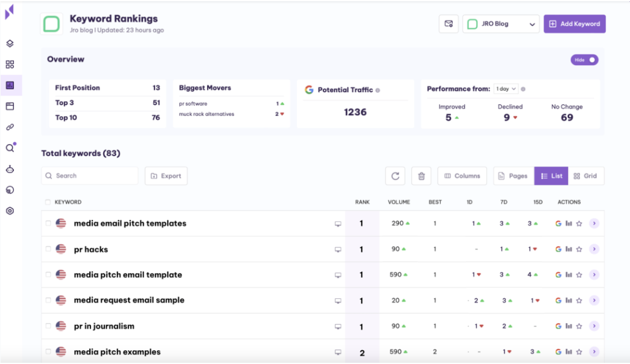
Task: Open the robot assistant sidebar icon
Action: (x=10, y=169)
